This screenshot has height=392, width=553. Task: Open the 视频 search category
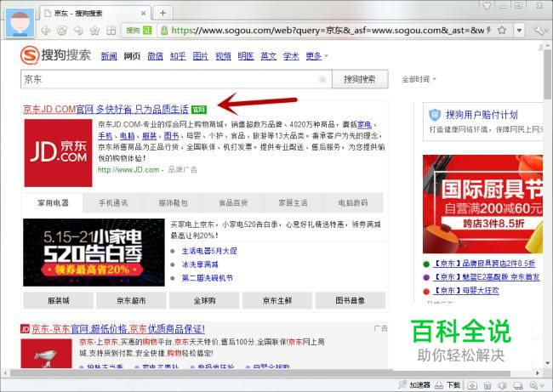pyautogui.click(x=223, y=56)
